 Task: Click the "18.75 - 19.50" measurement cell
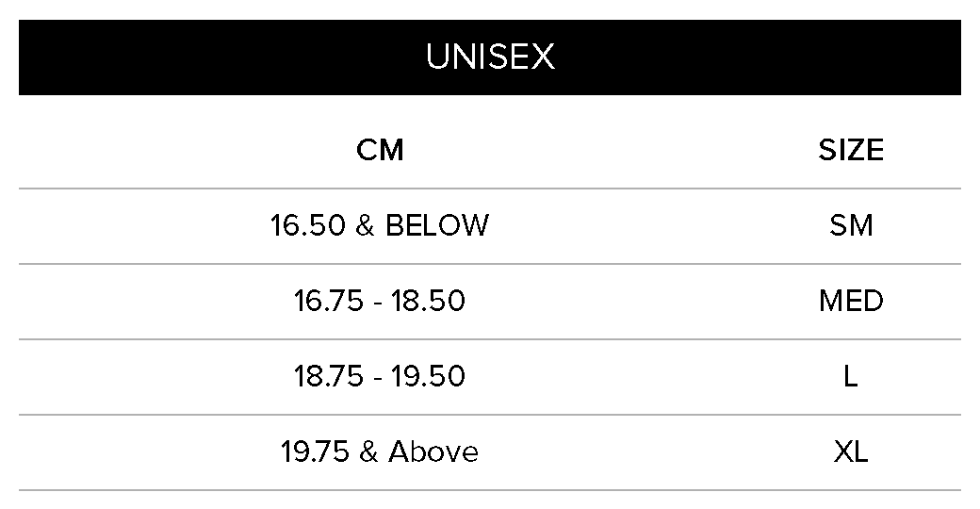[x=380, y=377]
